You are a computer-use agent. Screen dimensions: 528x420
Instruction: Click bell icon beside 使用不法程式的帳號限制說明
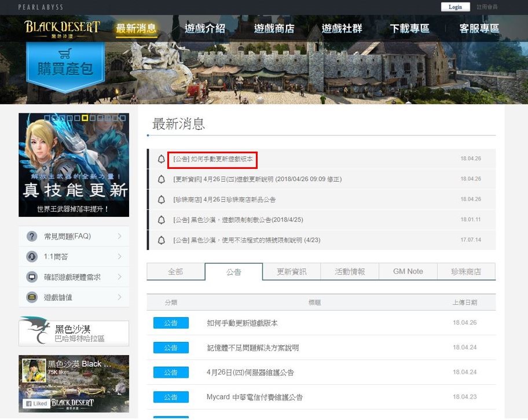tap(162, 240)
